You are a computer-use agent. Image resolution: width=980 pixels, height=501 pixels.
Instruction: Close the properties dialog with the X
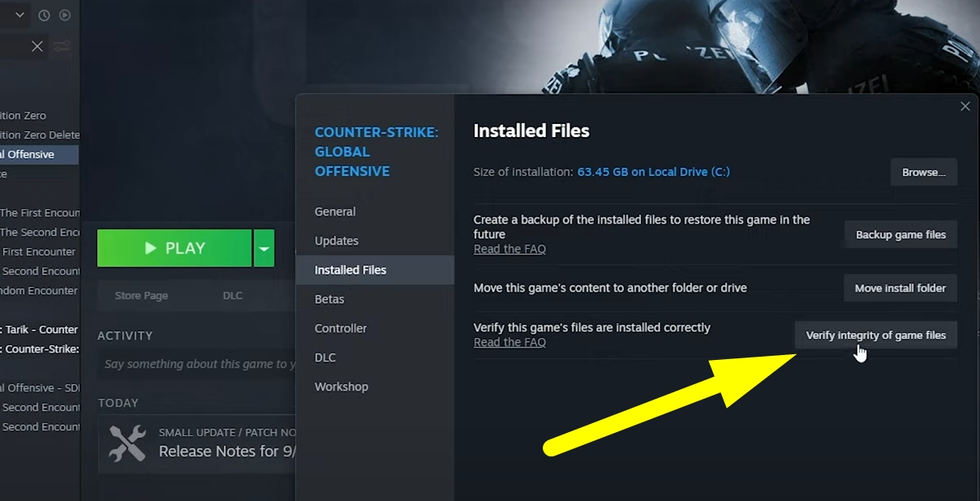pos(965,106)
